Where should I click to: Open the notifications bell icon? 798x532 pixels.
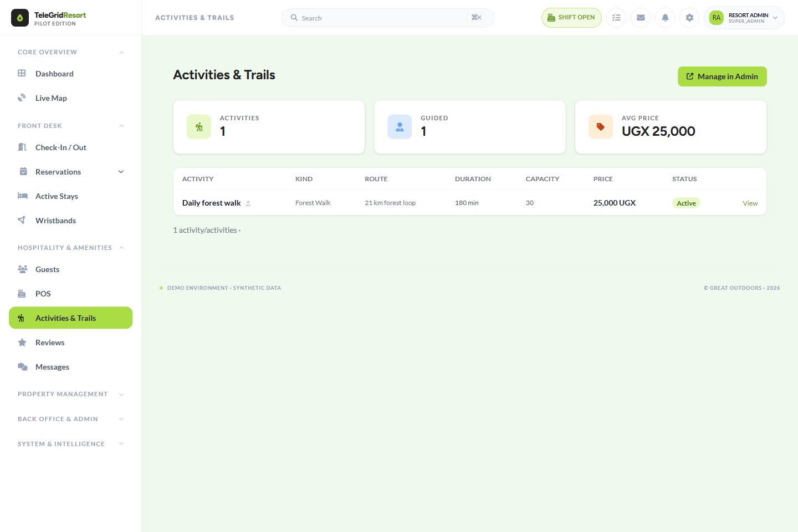click(665, 18)
